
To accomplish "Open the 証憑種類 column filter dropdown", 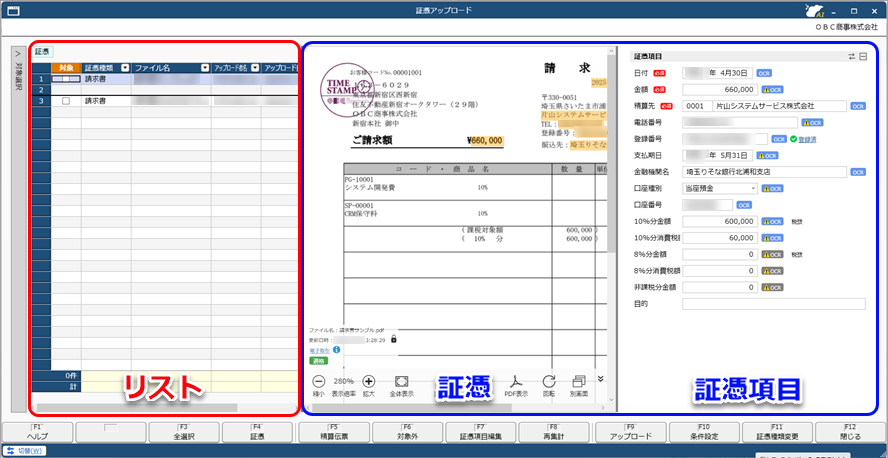I will tap(125, 68).
